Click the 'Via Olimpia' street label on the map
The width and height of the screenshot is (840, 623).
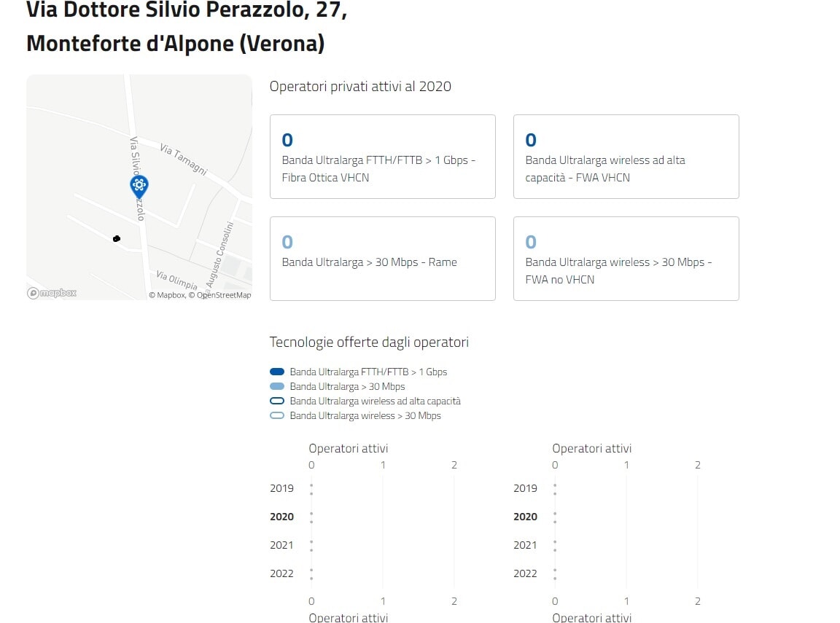(176, 280)
